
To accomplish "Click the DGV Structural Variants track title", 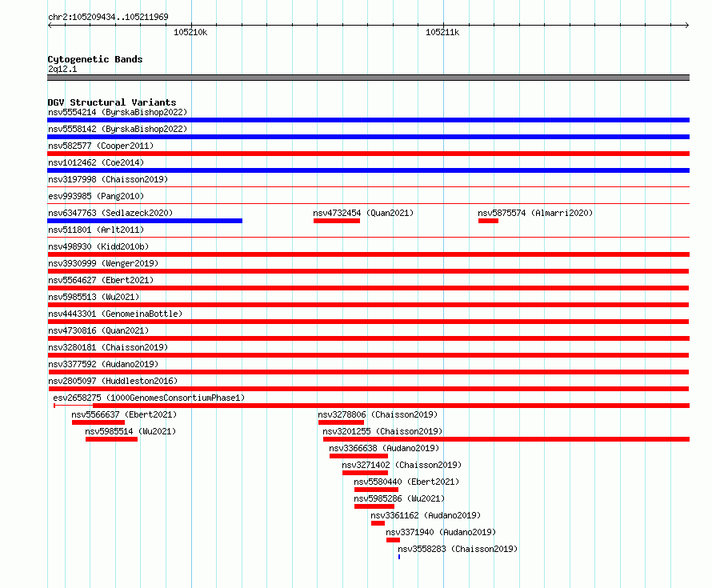I will click(112, 102).
